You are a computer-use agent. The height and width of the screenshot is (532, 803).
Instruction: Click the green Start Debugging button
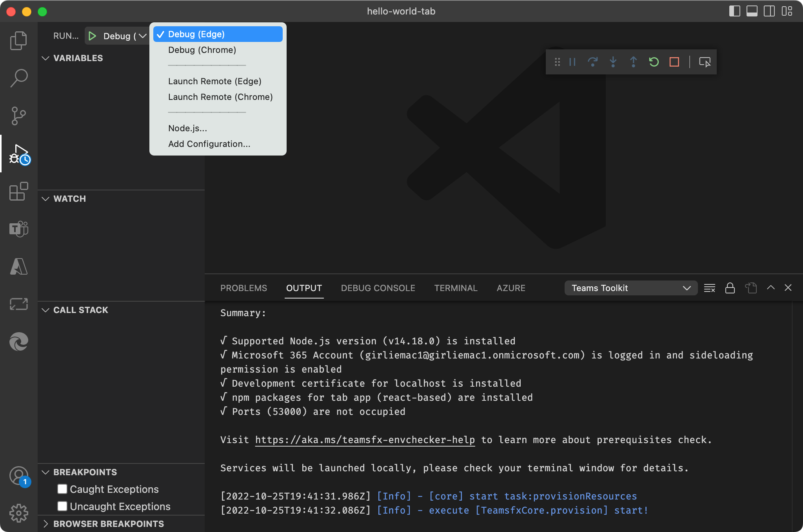pyautogui.click(x=93, y=36)
